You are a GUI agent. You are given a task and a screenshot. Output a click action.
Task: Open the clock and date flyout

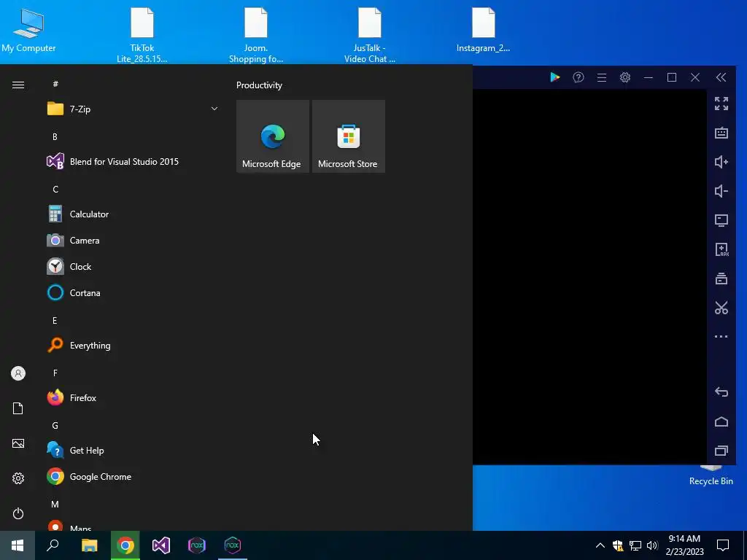(684, 545)
